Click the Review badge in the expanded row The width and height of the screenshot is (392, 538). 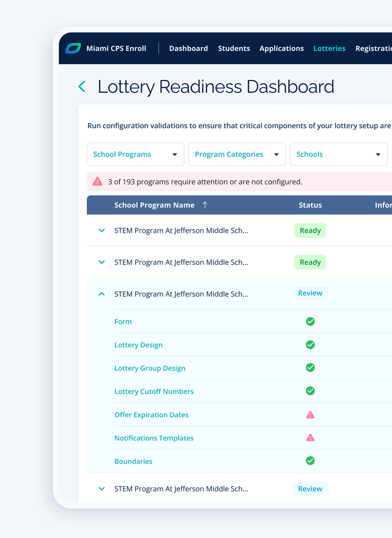[x=310, y=293]
